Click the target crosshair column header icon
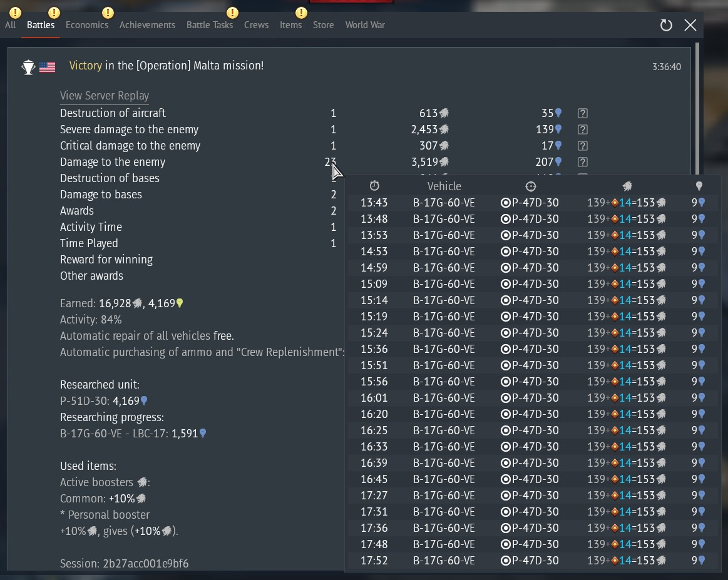The height and width of the screenshot is (580, 728). 531,186
